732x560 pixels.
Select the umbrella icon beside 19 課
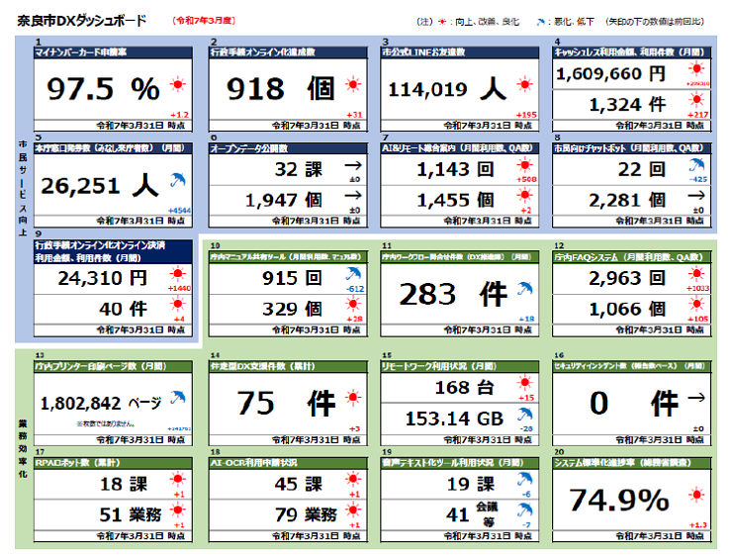coord(525,480)
